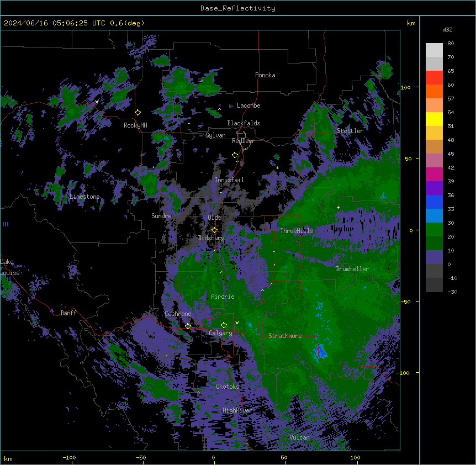The width and height of the screenshot is (476, 465).
Task: Click the Innisfail city label
Action: pyautogui.click(x=229, y=180)
